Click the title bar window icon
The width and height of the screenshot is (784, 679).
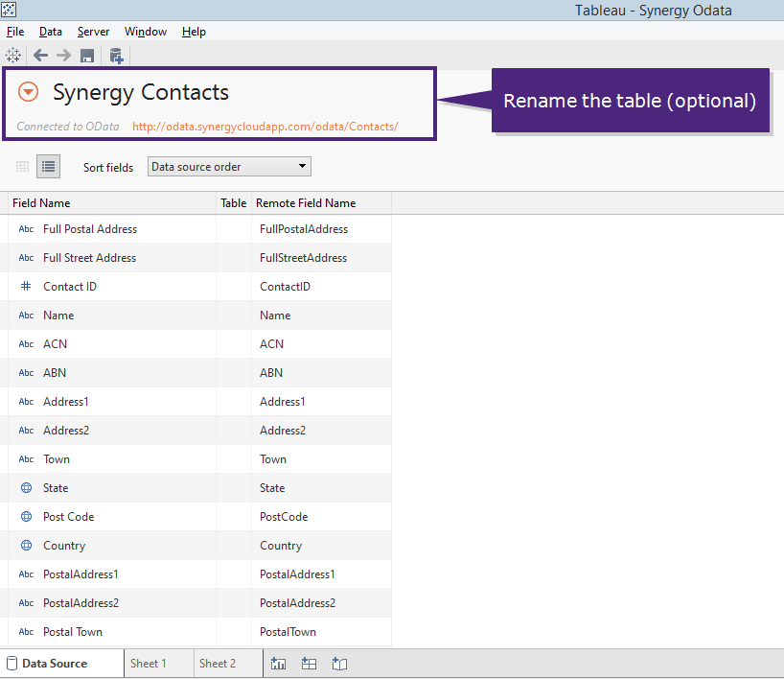click(x=9, y=9)
